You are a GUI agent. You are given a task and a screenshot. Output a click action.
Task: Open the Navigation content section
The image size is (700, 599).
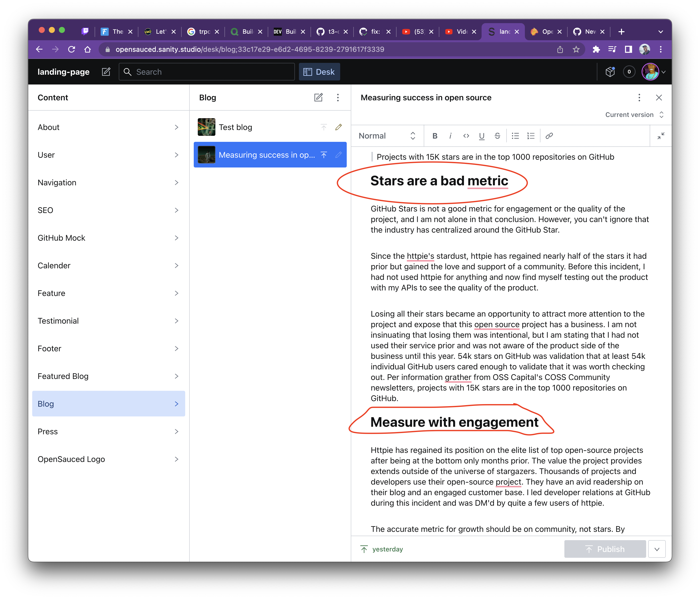pos(108,183)
